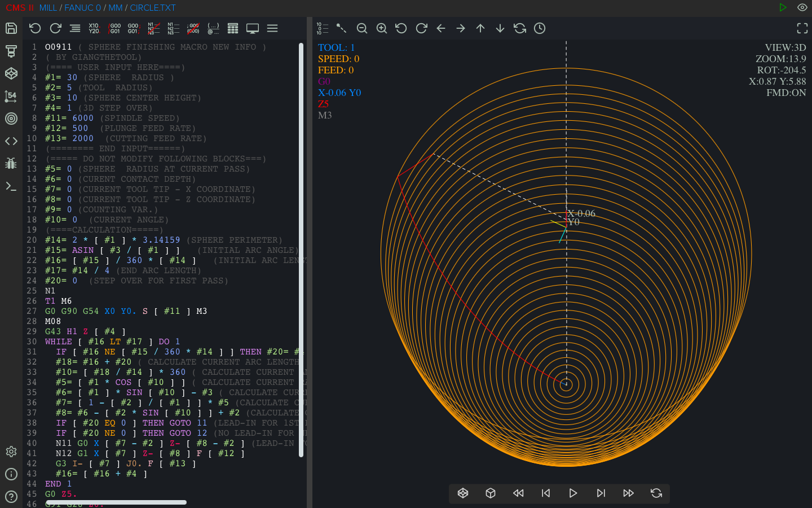The height and width of the screenshot is (508, 812).
Task: Click the MM units label in title bar
Action: [116, 8]
